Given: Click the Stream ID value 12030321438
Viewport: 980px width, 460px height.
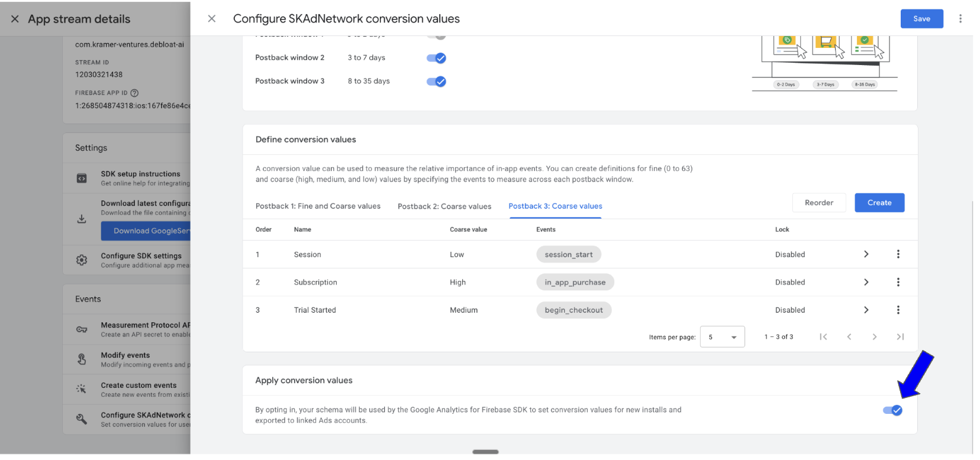Looking at the screenshot, I should 99,74.
